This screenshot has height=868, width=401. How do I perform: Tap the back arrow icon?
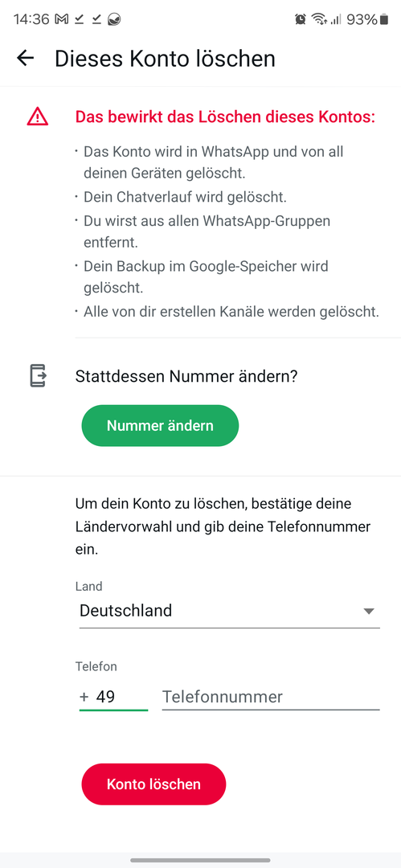(x=26, y=58)
